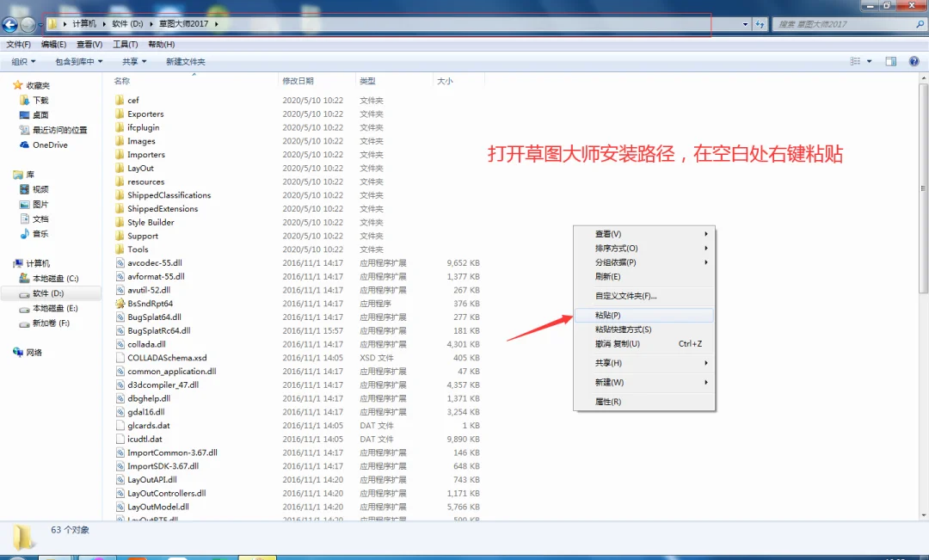Choose 粘贴快捷方式(S) in context menu

coord(644,329)
